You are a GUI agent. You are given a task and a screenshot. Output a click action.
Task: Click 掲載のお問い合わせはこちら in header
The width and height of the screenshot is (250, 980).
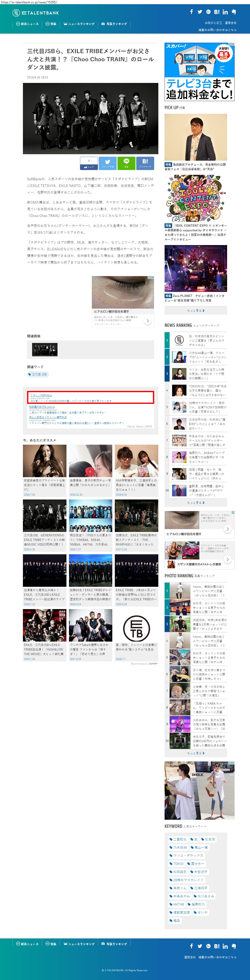(217, 30)
